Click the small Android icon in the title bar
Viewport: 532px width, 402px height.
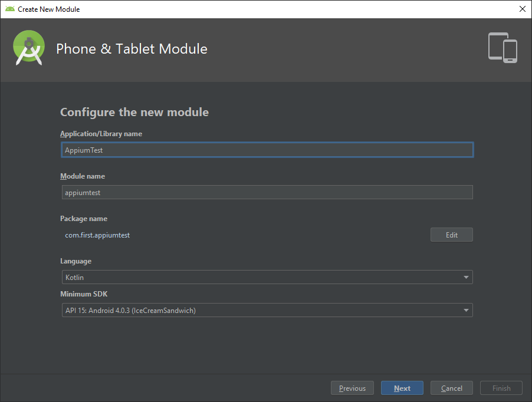[x=10, y=9]
